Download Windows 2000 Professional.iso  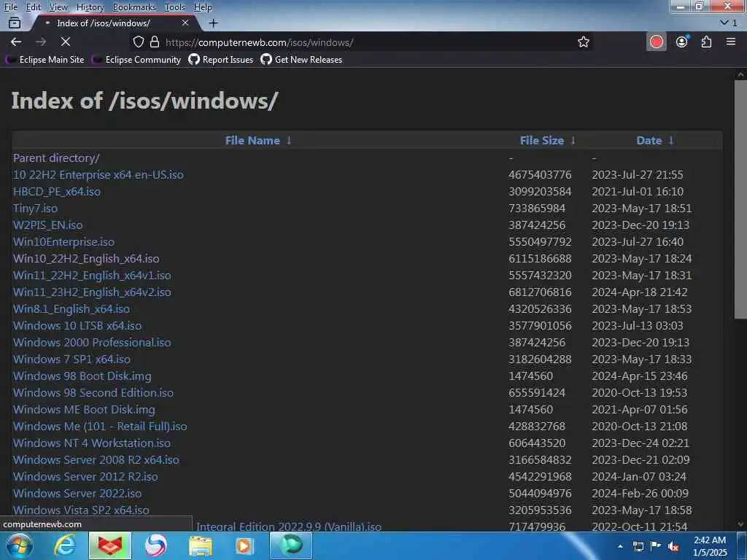(x=92, y=343)
